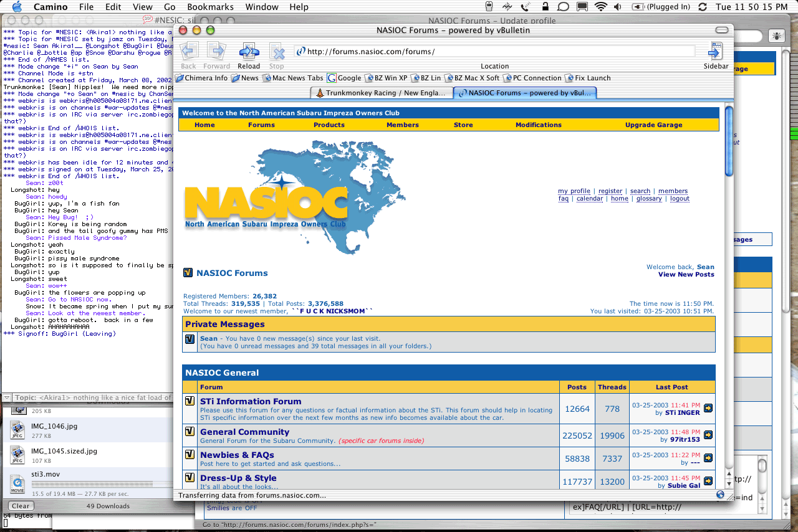Open the Camino application menu
This screenshot has height=532, width=798.
click(50, 7)
